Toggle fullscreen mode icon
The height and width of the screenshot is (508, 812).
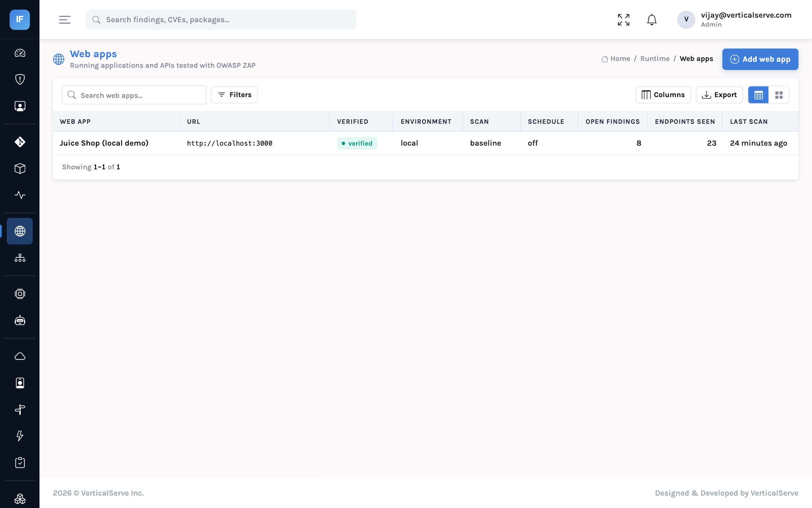pos(624,20)
